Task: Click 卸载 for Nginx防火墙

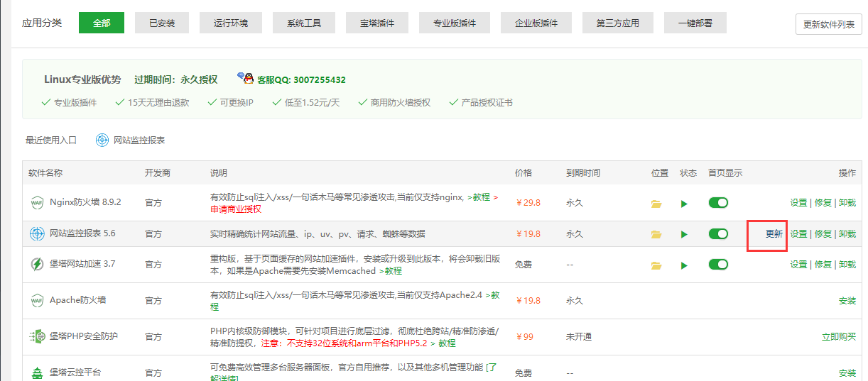Action: click(847, 203)
